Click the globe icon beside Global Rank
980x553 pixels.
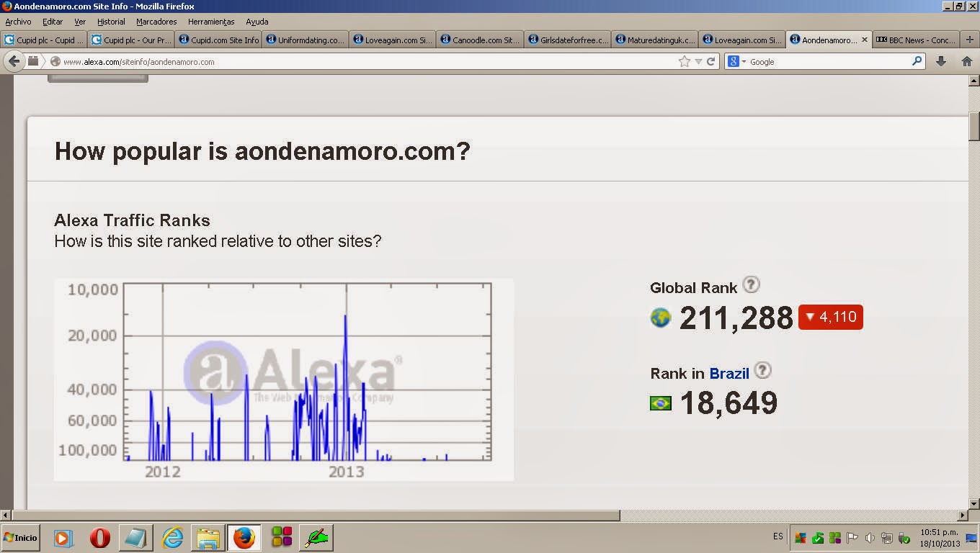click(x=661, y=318)
